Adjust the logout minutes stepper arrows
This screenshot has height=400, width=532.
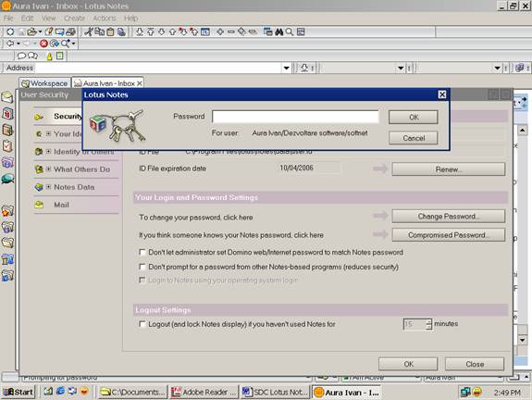coord(429,324)
